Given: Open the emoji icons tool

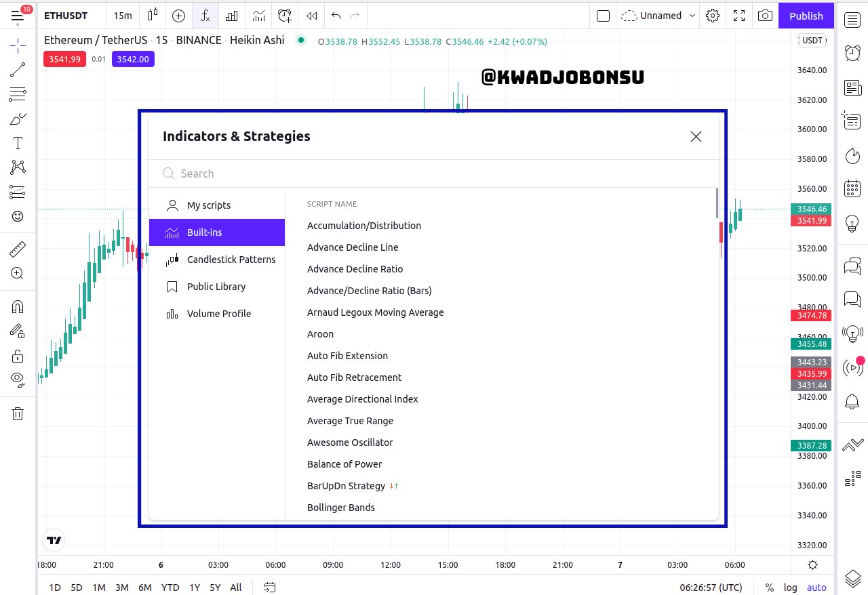Looking at the screenshot, I should (x=18, y=216).
